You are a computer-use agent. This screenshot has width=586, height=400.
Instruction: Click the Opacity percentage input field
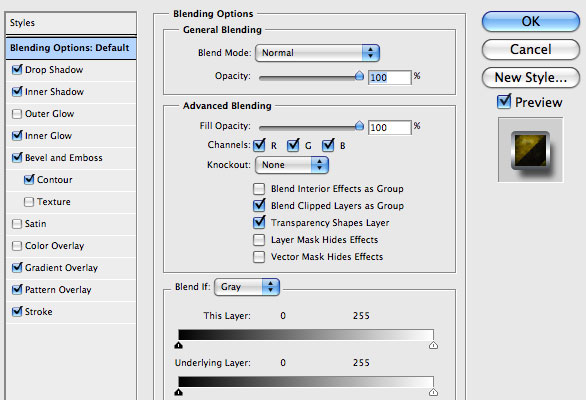point(389,77)
